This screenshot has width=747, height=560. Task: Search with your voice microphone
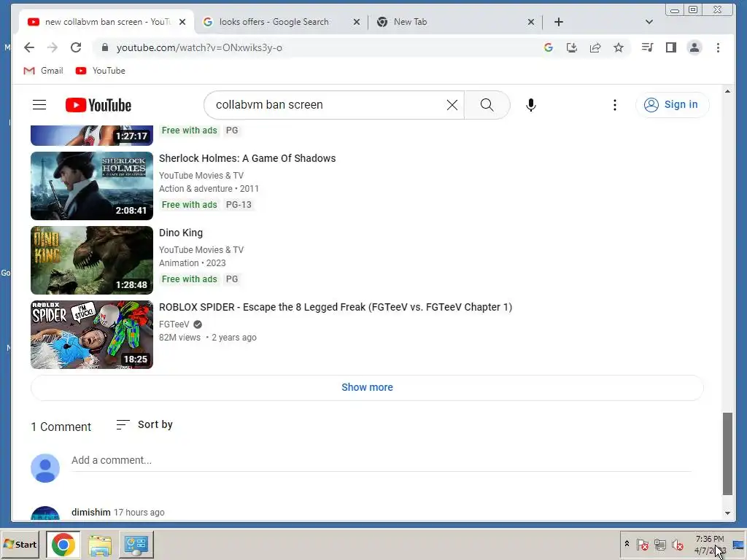pyautogui.click(x=531, y=105)
